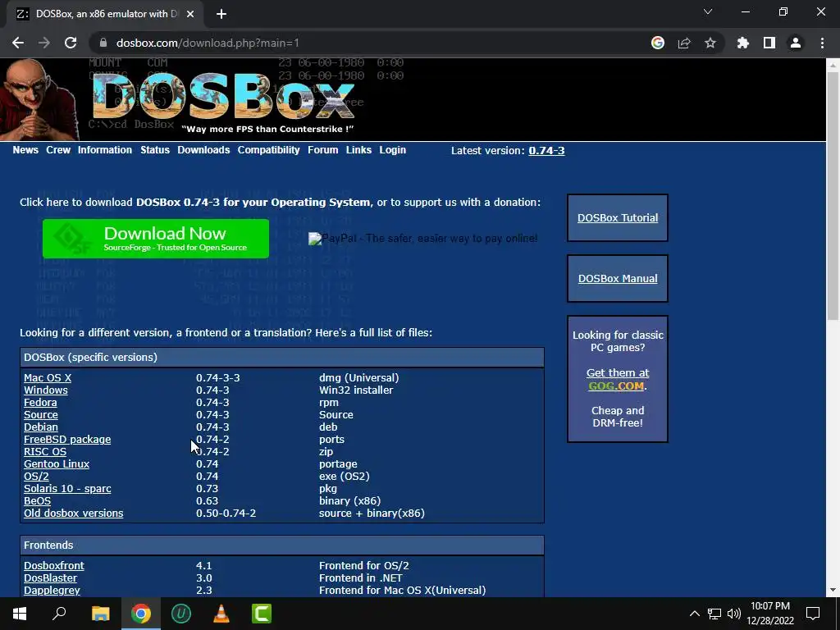Open the Chrome extensions puzzle icon

pyautogui.click(x=743, y=43)
